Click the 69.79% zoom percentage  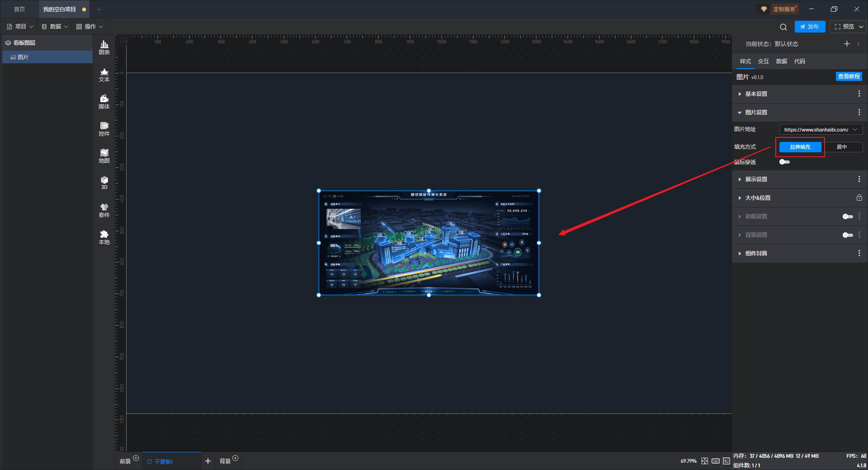tap(688, 461)
